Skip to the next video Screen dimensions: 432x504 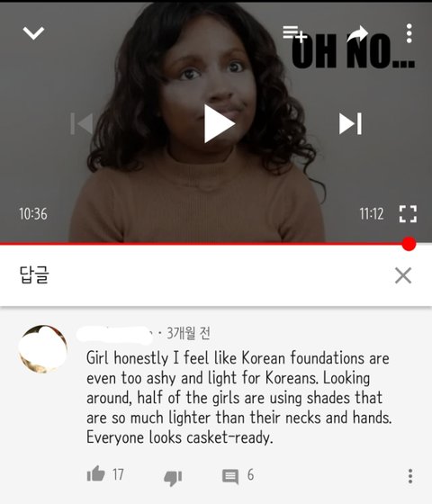point(350,124)
